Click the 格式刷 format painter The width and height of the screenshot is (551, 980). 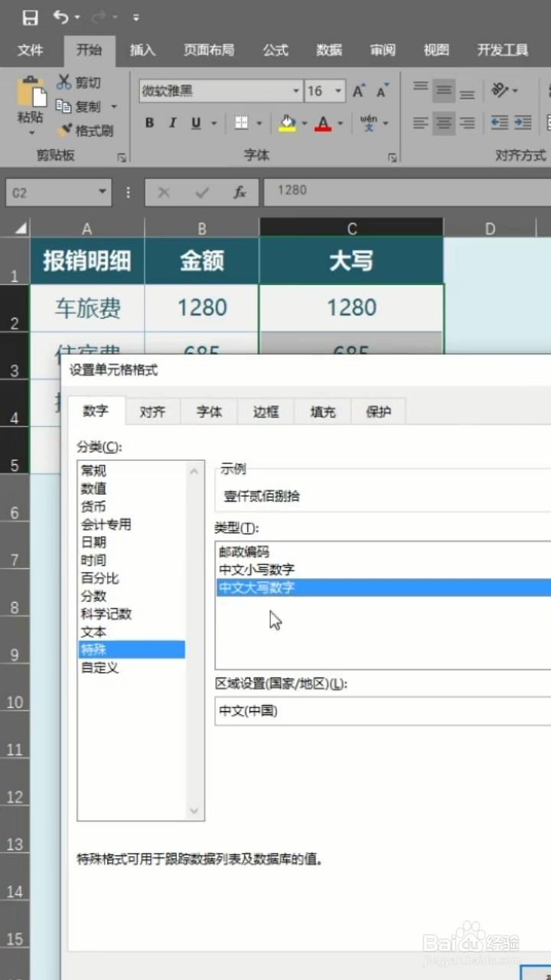coord(85,130)
